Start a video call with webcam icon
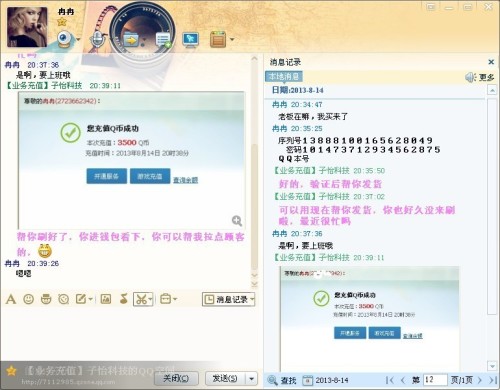 pos(64,39)
